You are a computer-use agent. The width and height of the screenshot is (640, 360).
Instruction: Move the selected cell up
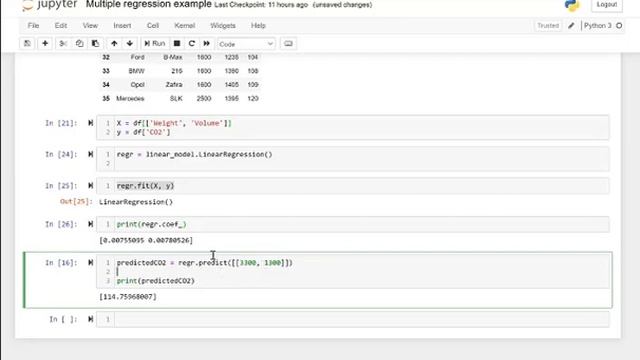[114, 44]
